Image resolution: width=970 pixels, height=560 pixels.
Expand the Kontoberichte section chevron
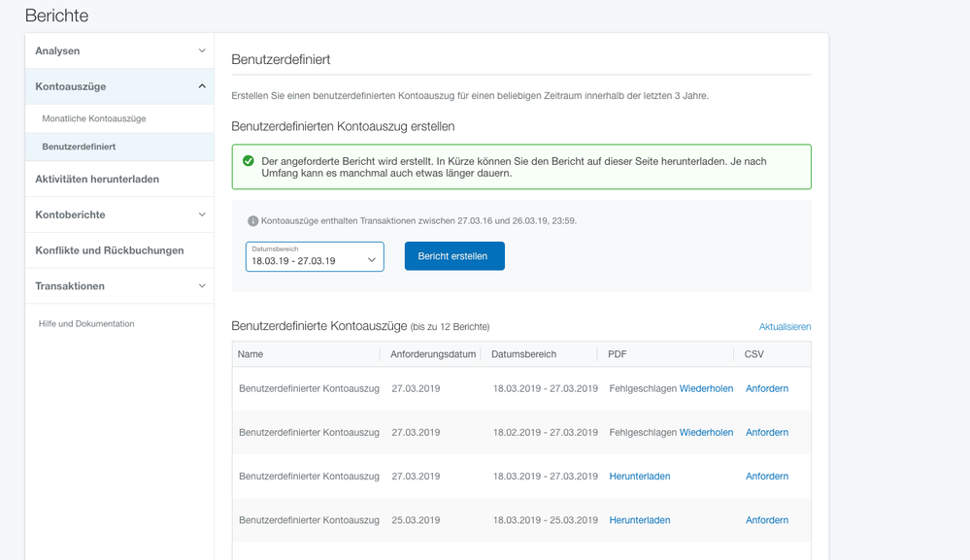[x=202, y=214]
